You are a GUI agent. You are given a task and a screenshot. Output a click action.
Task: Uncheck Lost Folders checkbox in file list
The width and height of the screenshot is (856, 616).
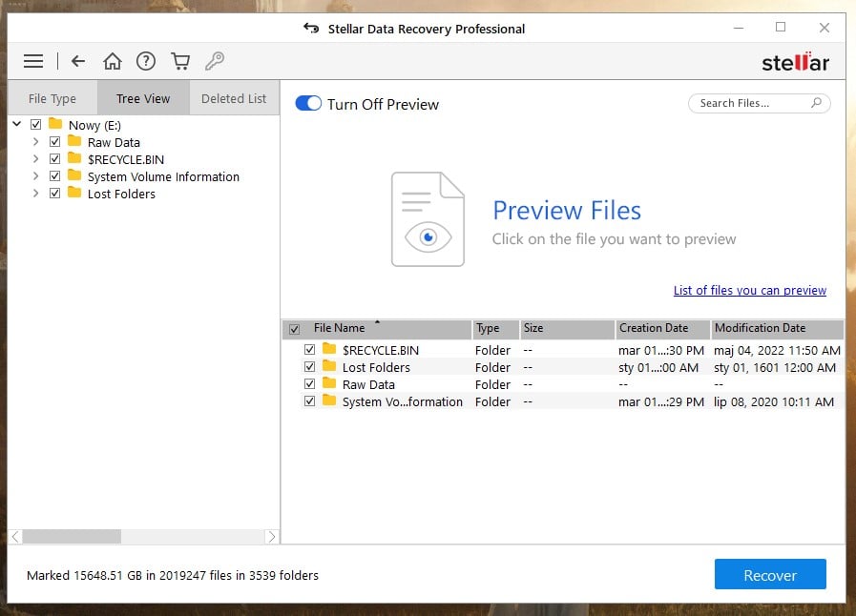click(x=309, y=367)
